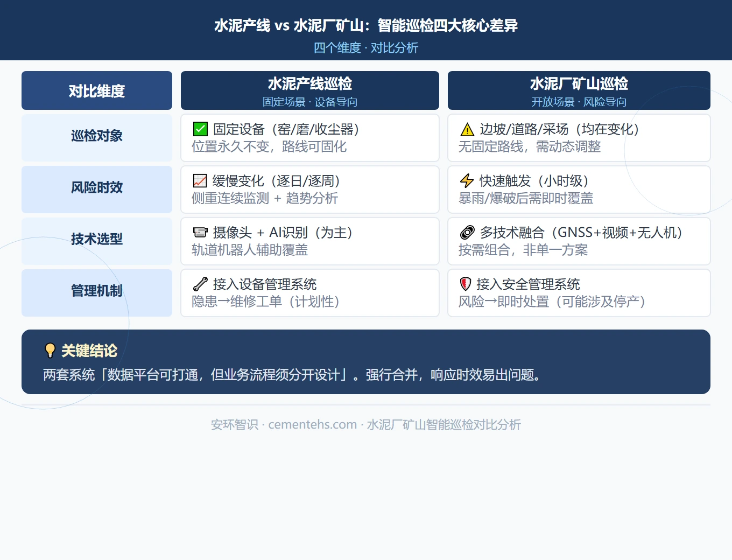The image size is (732, 560).
Task: Click the subtitle 四个维度 · 对比分析
Action: [366, 48]
